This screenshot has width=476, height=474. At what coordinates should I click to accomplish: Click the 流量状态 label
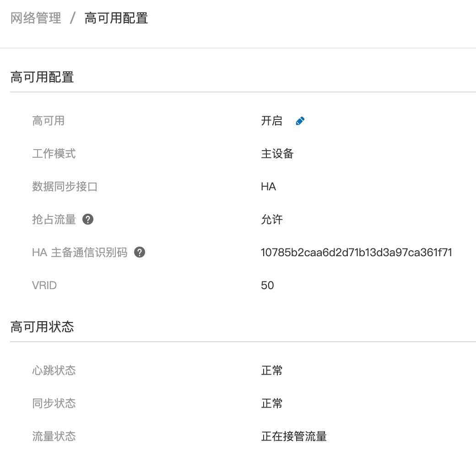[x=54, y=436]
